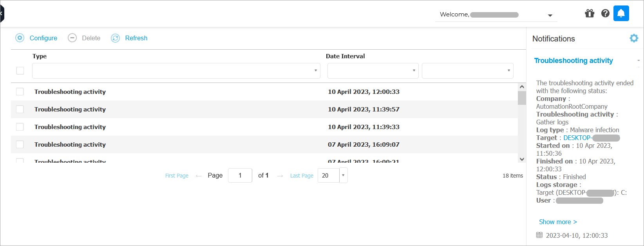Expand the Welcome user account dropdown
The height and width of the screenshot is (246, 644).
point(550,15)
